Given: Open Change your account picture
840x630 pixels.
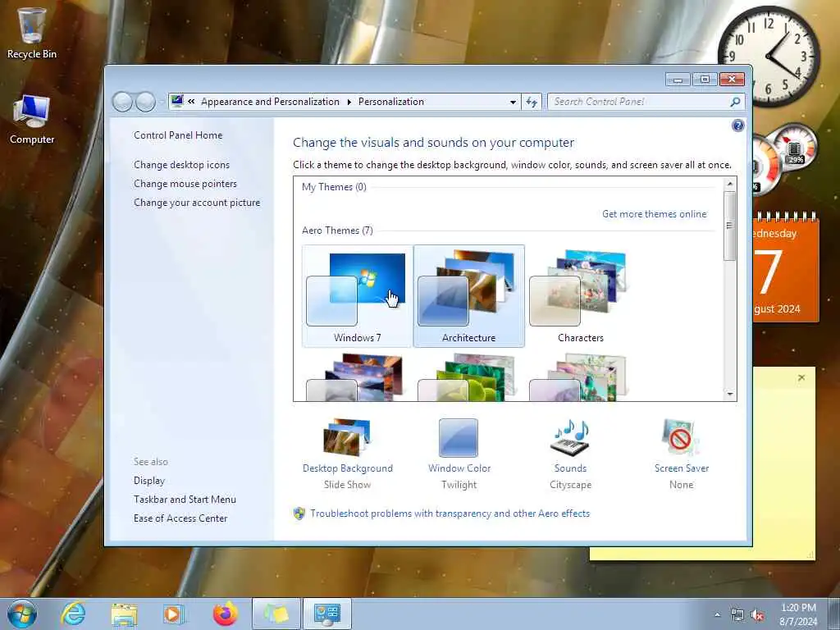Looking at the screenshot, I should [x=197, y=203].
